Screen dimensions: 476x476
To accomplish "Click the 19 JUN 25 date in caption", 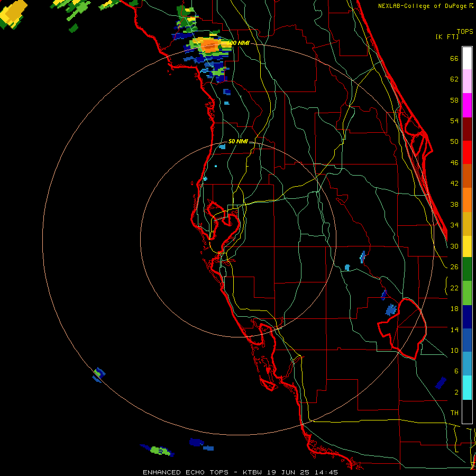I will click(x=288, y=472).
